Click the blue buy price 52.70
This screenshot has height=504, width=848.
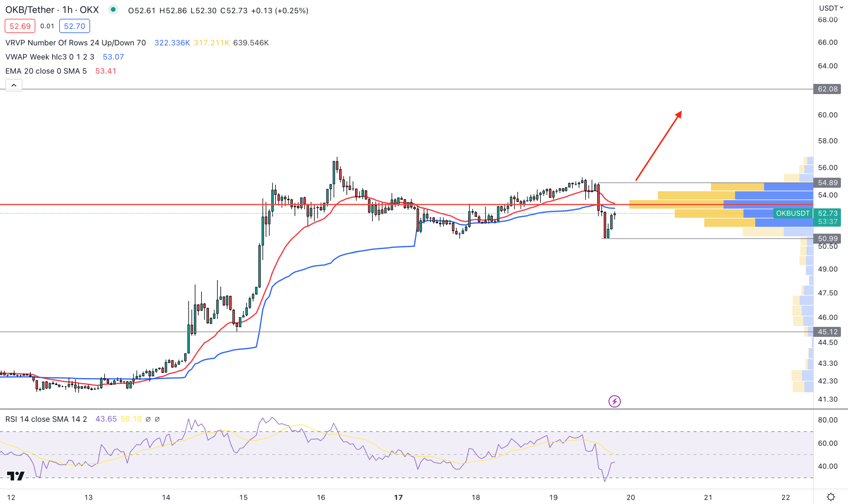coord(75,26)
